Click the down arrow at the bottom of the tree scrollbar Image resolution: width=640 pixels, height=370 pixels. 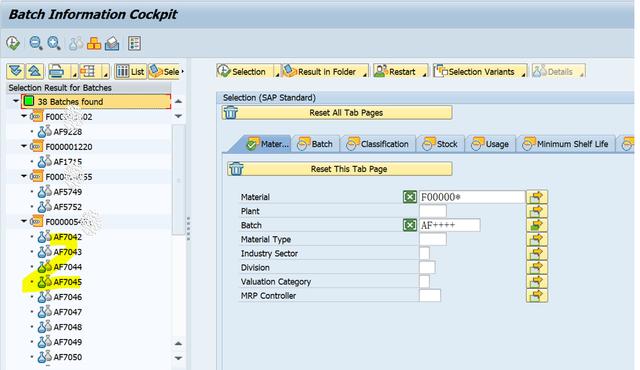click(x=178, y=358)
